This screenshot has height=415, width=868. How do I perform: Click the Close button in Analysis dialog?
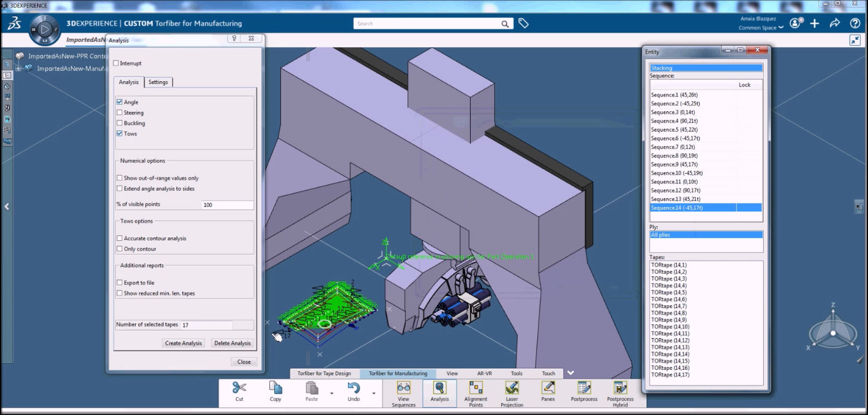point(244,362)
